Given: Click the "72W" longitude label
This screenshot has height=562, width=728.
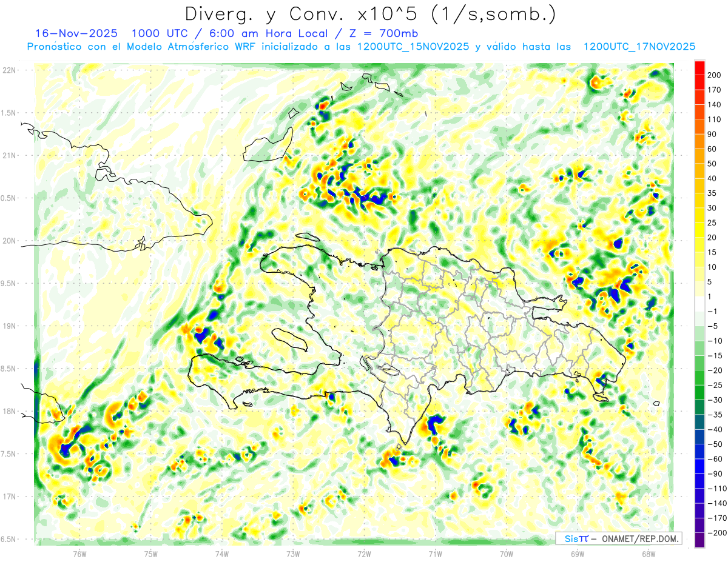Looking at the screenshot, I should pyautogui.click(x=364, y=554).
